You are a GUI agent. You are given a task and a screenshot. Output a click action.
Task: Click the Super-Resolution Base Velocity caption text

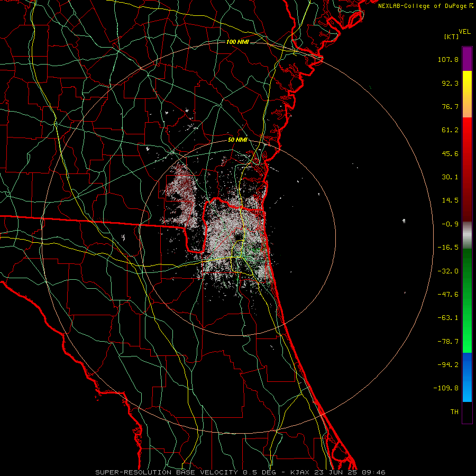240,472
